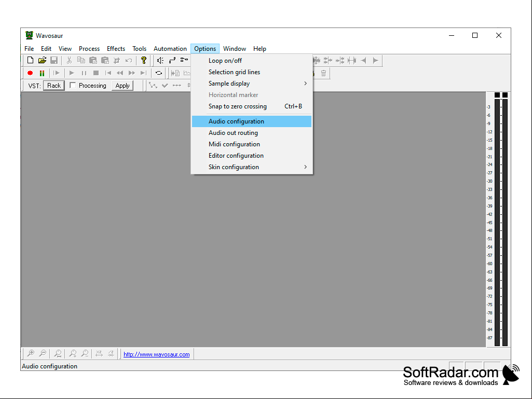Click the x2 horizontal stretch icon
The width and height of the screenshot is (532, 399).
tap(99, 353)
